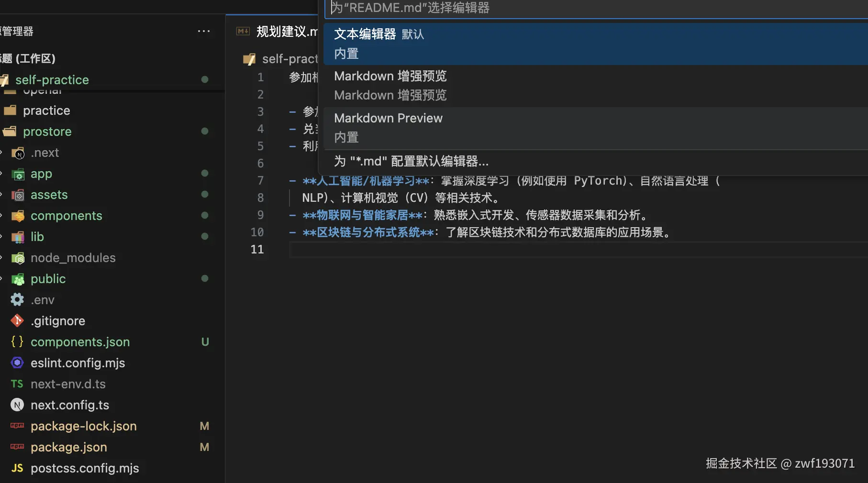The width and height of the screenshot is (868, 483).
Task: Expand the app folder
Action: [41, 174]
